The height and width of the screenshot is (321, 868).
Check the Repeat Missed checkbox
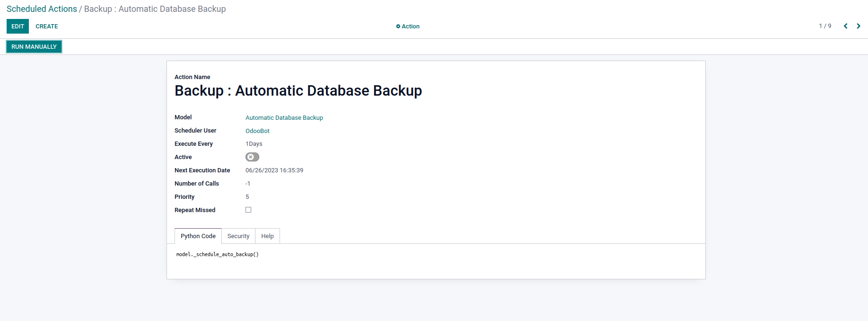248,210
